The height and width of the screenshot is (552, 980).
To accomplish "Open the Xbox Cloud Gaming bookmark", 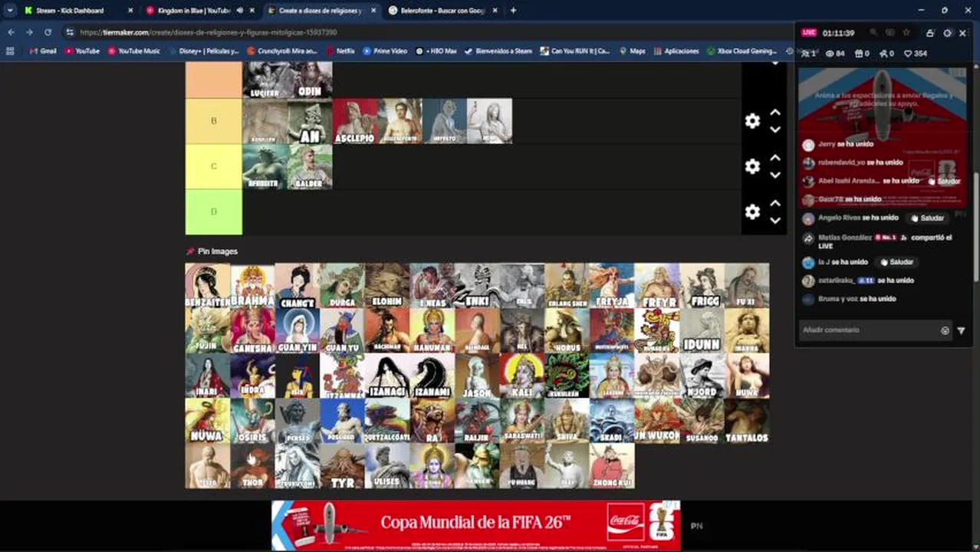I will 742,51.
